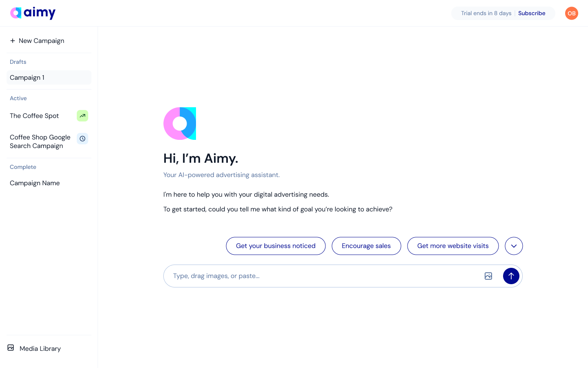Viewport: 588px width, 368px height.
Task: Click the green trending arrow status icon
Action: pos(82,116)
